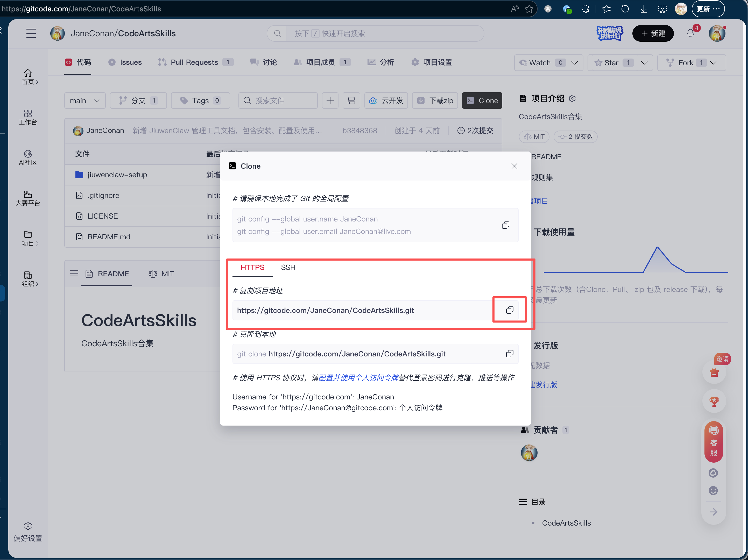Expand the Fork dropdown arrow
Screen dimensions: 748x560
click(714, 62)
